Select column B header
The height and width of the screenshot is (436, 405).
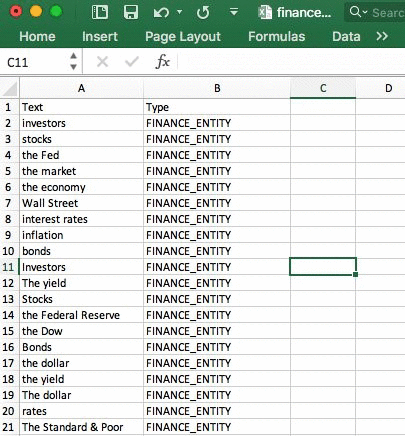[x=217, y=88]
